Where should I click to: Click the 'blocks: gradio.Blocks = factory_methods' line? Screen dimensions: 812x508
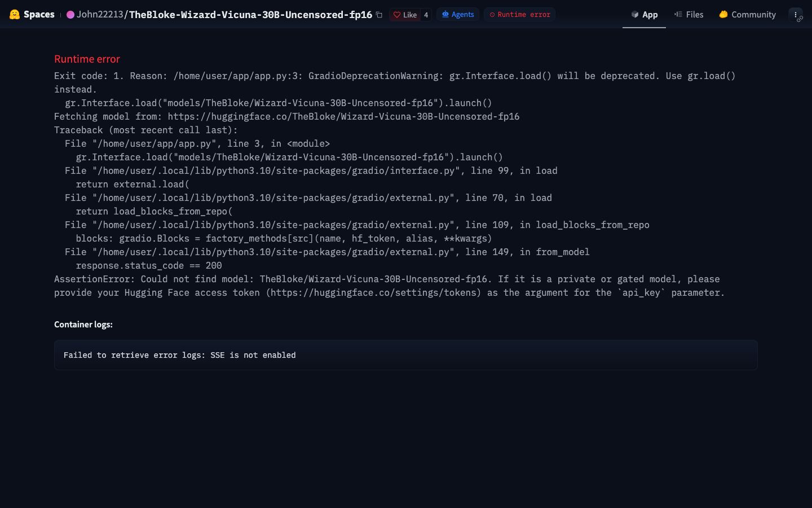pyautogui.click(x=284, y=238)
